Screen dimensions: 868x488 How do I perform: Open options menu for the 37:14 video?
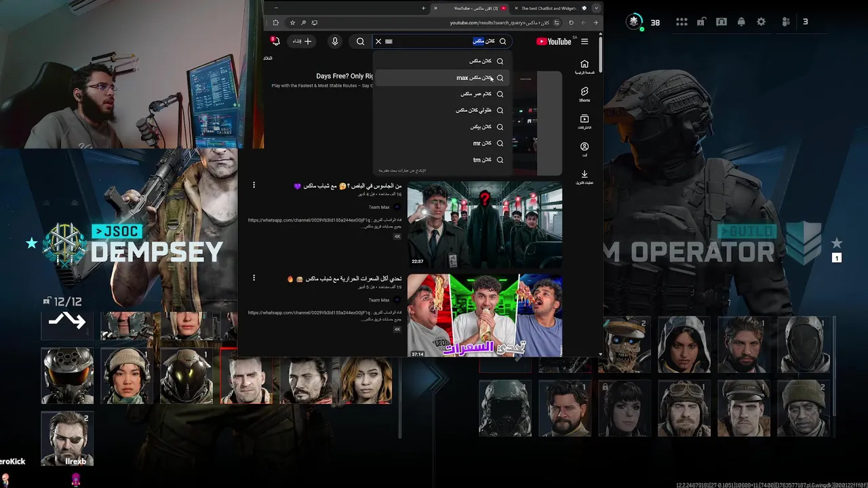(x=254, y=278)
